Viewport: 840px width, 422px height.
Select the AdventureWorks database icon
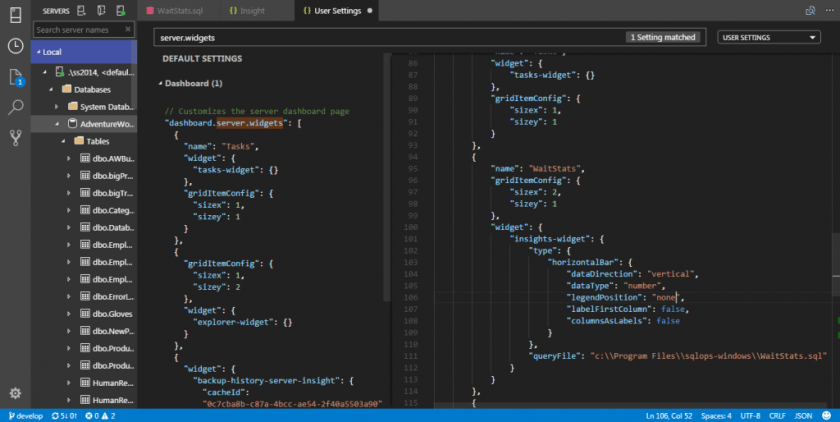[x=72, y=124]
